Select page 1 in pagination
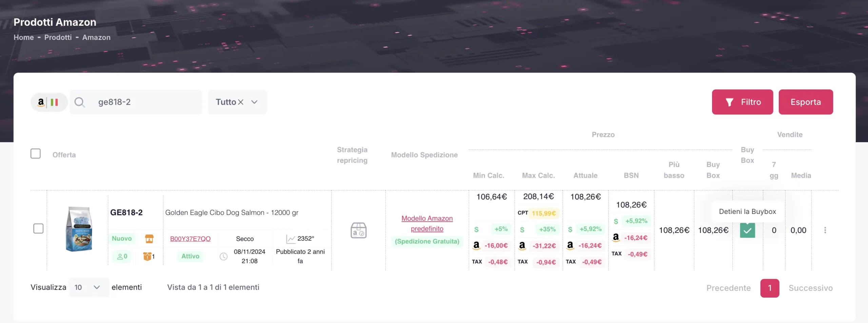Viewport: 868px width, 323px height. pos(770,288)
